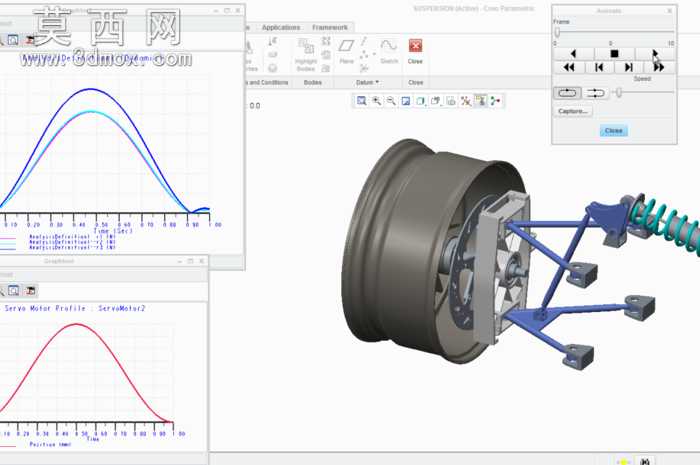The width and height of the screenshot is (700, 465).
Task: Click the Capture... button
Action: tap(573, 111)
